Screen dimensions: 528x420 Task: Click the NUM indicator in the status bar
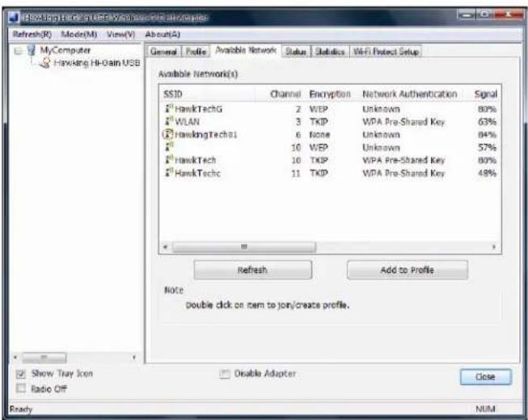(485, 409)
